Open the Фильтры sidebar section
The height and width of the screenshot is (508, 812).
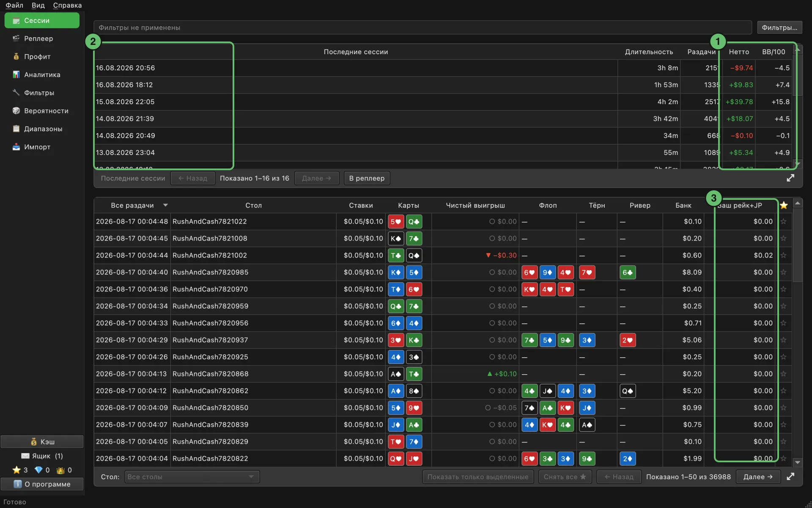[x=41, y=93]
